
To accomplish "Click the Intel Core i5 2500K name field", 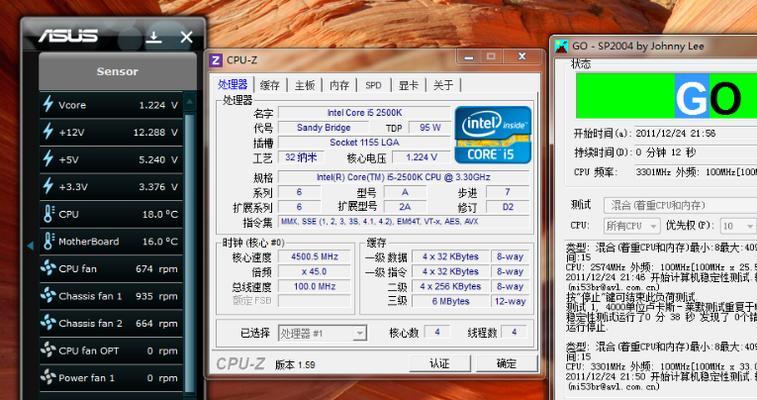I will (x=364, y=112).
